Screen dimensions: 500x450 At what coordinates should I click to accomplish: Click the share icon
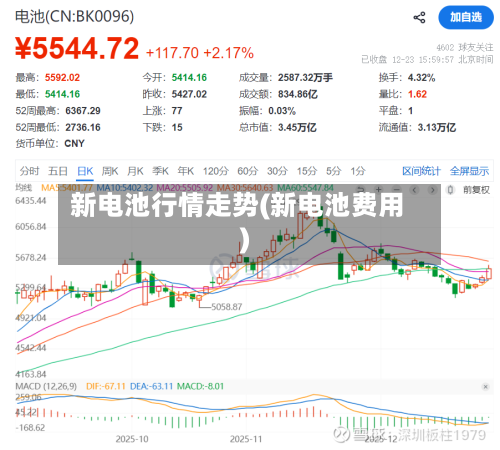coord(419,17)
